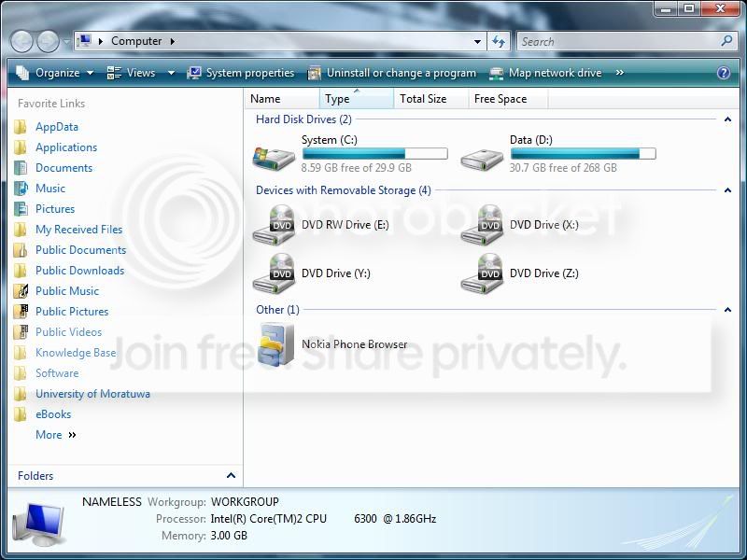Image resolution: width=747 pixels, height=560 pixels.
Task: Click the Back navigation arrow
Action: pyautogui.click(x=21, y=41)
